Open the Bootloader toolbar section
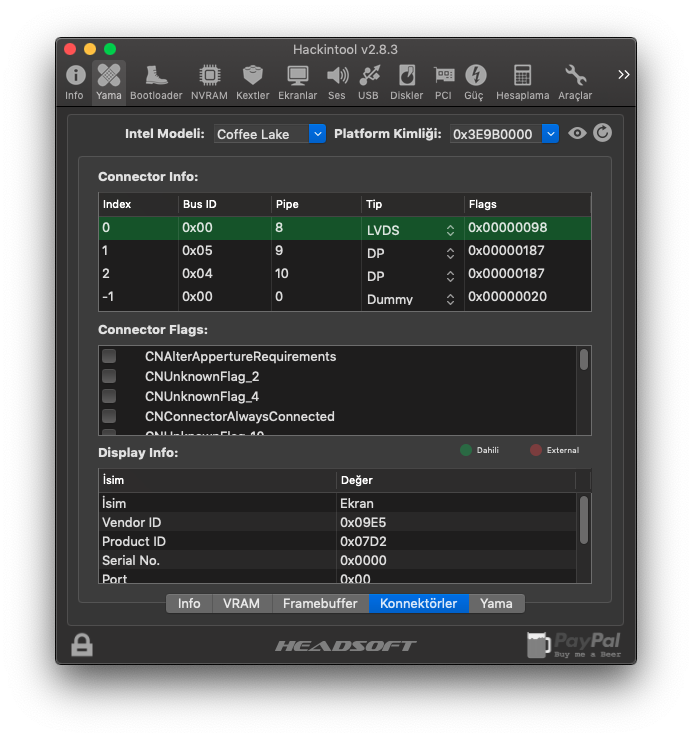The image size is (692, 738). (x=156, y=81)
